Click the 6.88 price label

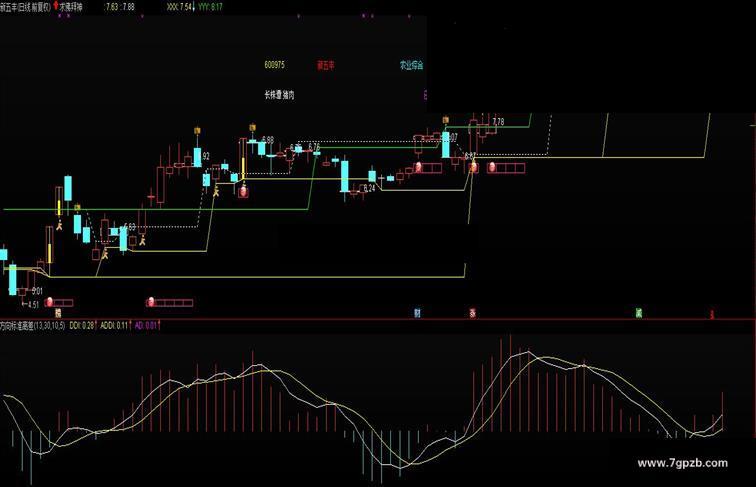click(x=268, y=140)
